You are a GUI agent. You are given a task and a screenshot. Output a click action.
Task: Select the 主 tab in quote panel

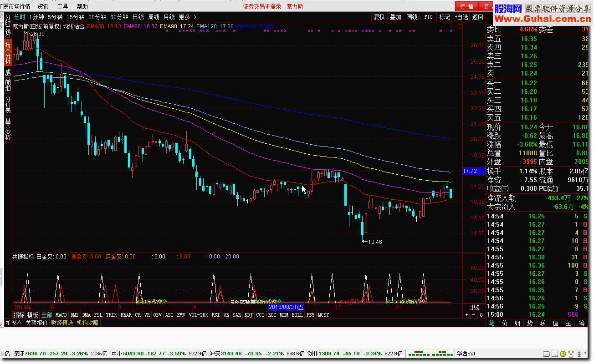(x=568, y=323)
